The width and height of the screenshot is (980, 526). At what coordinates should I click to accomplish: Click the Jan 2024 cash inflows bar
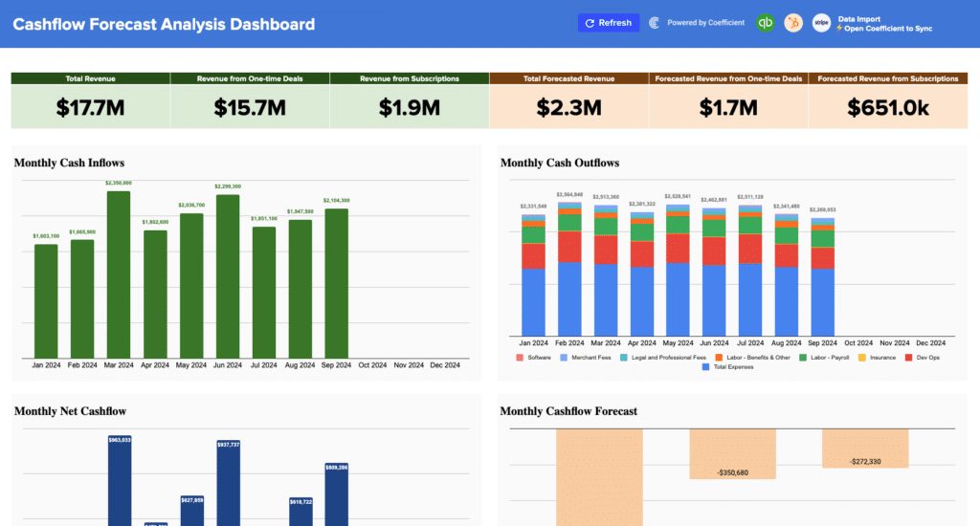coord(46,301)
